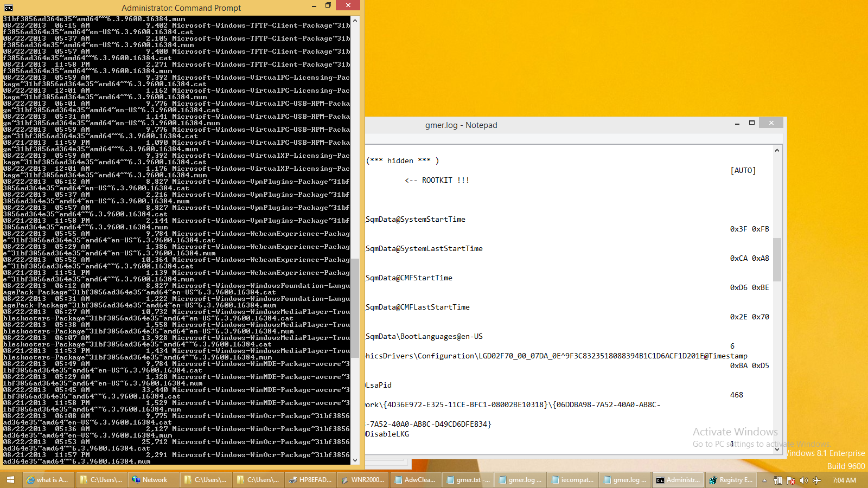Open the Network taskbar item
Viewport: 868px width, 488px height.
pyautogui.click(x=154, y=480)
